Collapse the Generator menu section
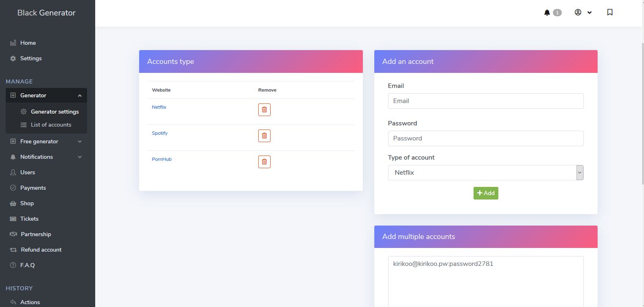 pos(80,95)
